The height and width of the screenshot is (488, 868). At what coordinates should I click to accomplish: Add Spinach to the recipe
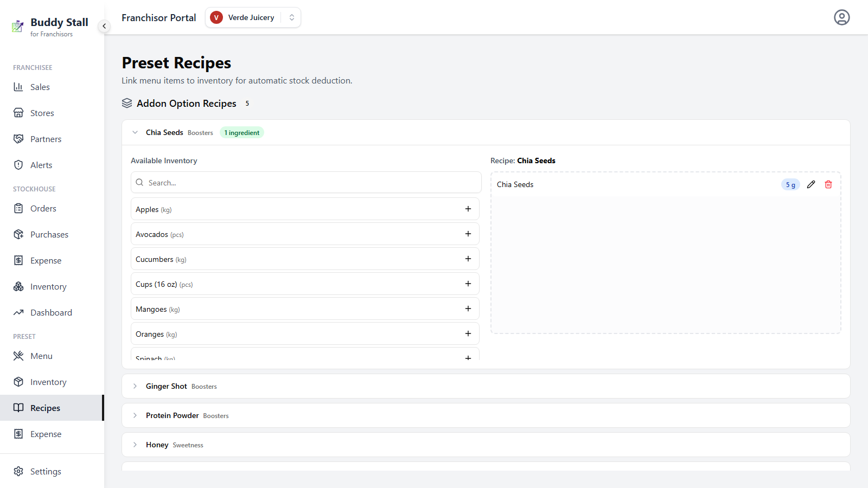(x=468, y=357)
